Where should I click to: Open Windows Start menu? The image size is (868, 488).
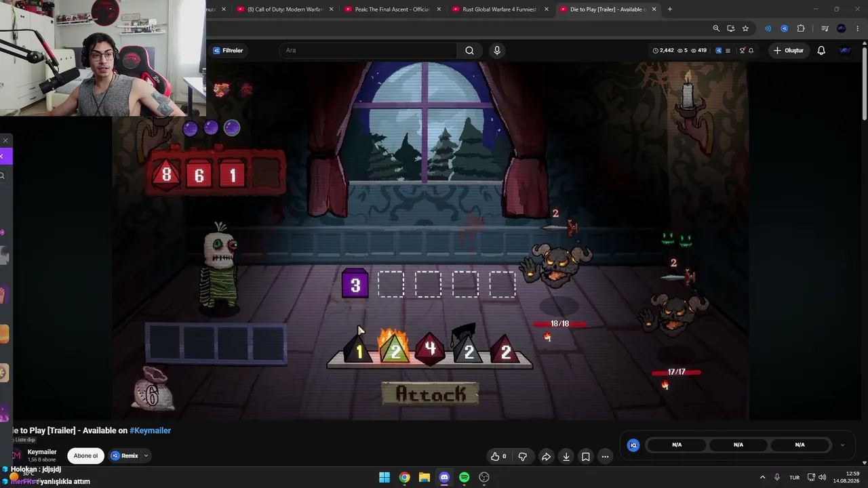click(384, 477)
